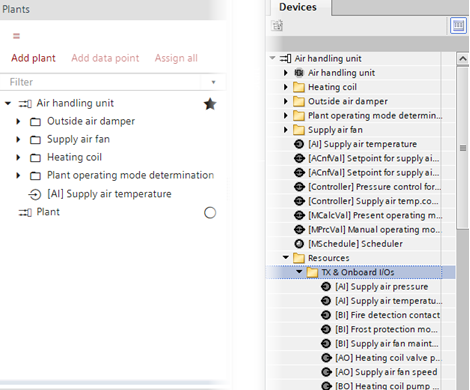Expand Heating coil in Plants tree

(x=18, y=157)
